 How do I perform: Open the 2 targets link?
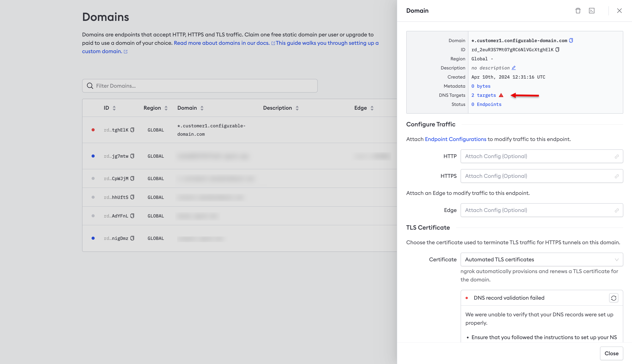click(x=483, y=95)
